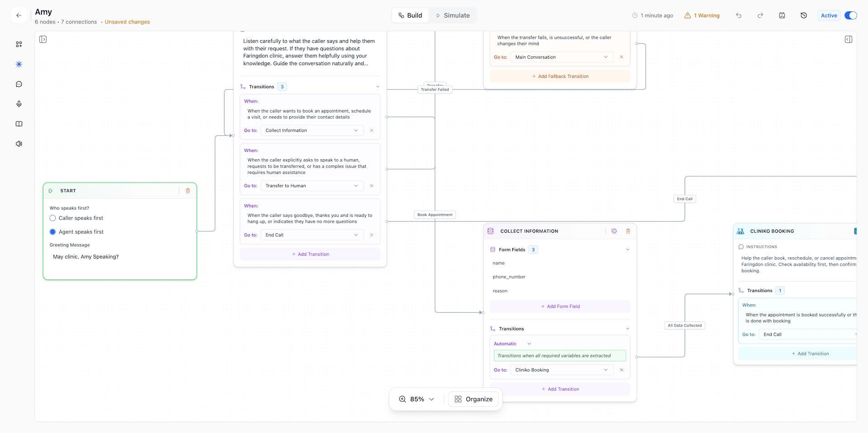This screenshot has height=433, width=868.
Task: Open the 85% zoom level dropdown
Action: [x=417, y=399]
